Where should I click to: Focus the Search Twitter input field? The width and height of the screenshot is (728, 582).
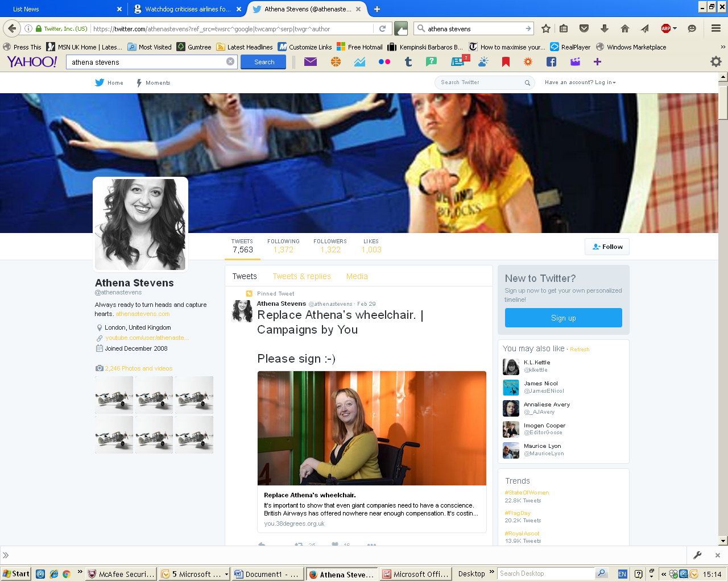coord(481,82)
